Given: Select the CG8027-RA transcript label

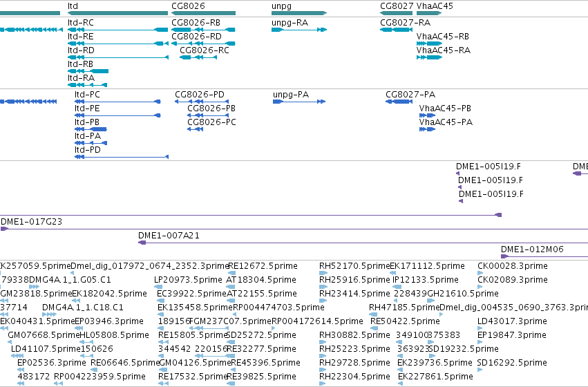Looking at the screenshot, I should point(405,23).
